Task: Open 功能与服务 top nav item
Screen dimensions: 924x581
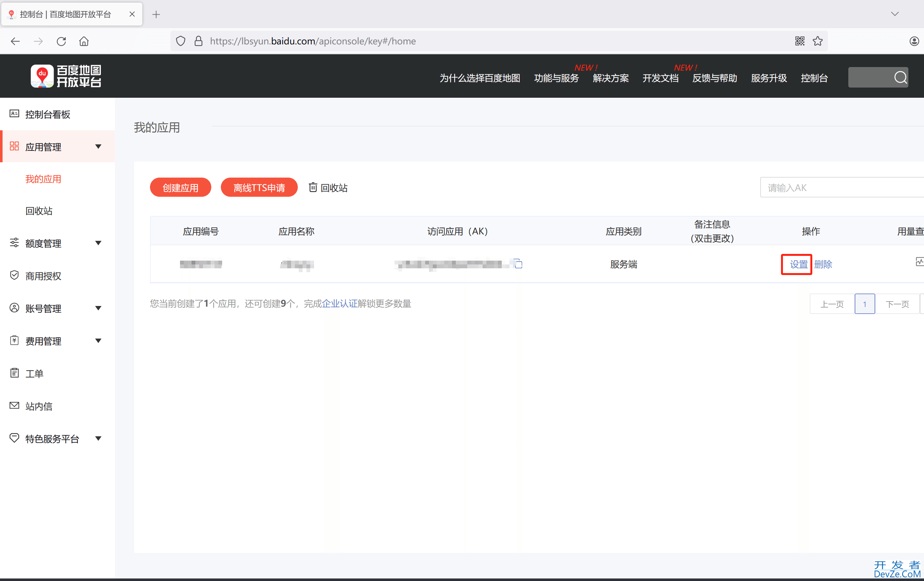Action: (x=556, y=78)
